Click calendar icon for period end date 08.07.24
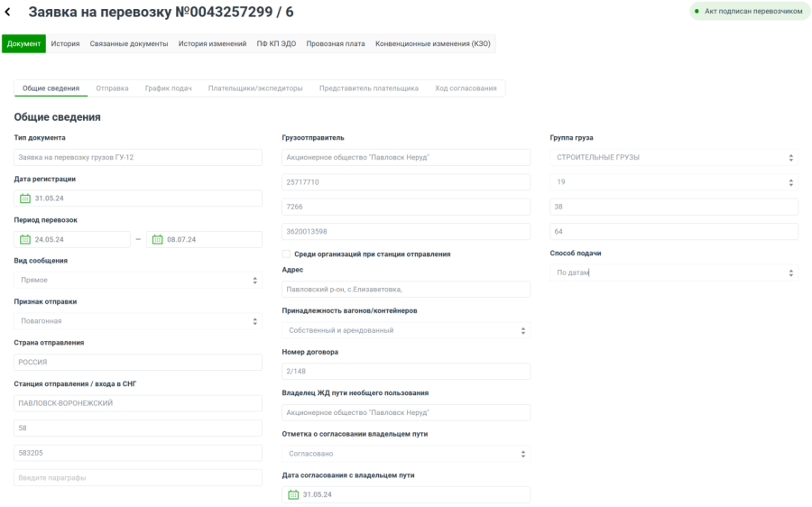812x507 pixels. [157, 239]
